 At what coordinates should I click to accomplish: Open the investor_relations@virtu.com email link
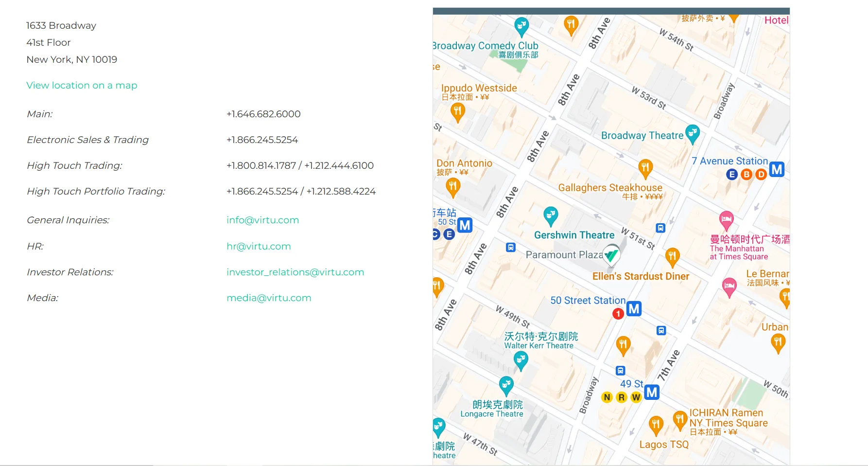click(x=295, y=272)
